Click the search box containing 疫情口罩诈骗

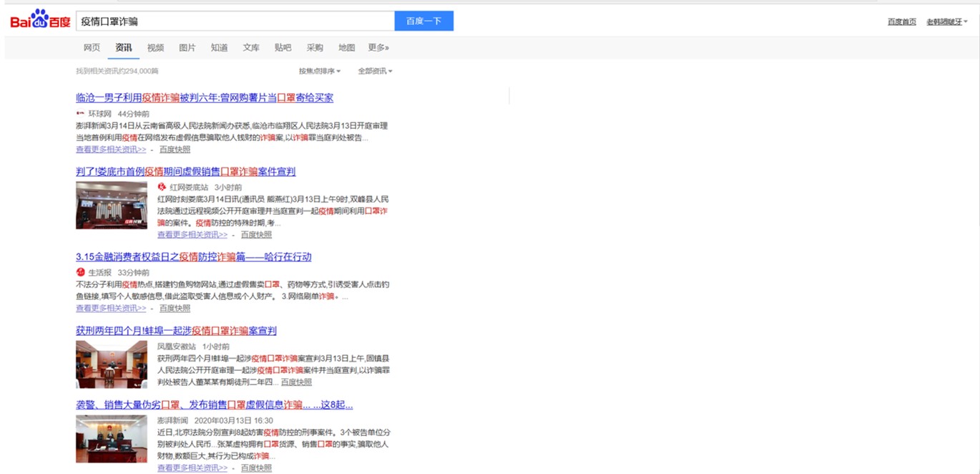[x=235, y=21]
